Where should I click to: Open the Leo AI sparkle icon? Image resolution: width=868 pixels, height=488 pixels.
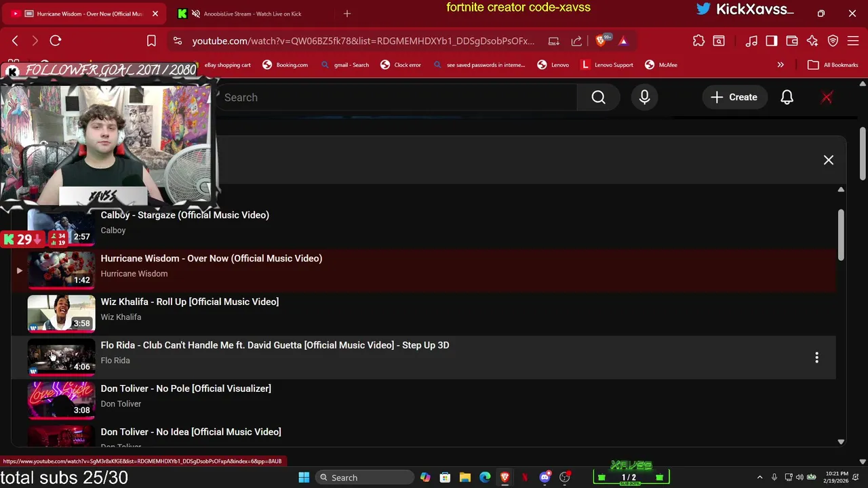pyautogui.click(x=812, y=41)
